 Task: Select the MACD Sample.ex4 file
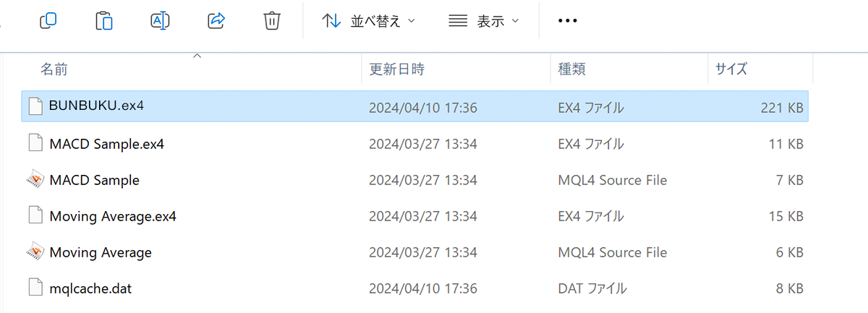click(x=415, y=144)
